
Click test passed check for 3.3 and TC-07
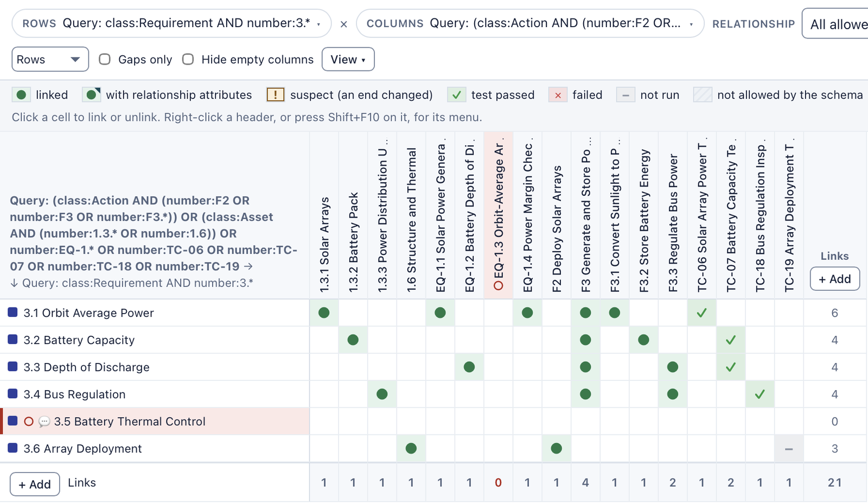click(x=731, y=367)
